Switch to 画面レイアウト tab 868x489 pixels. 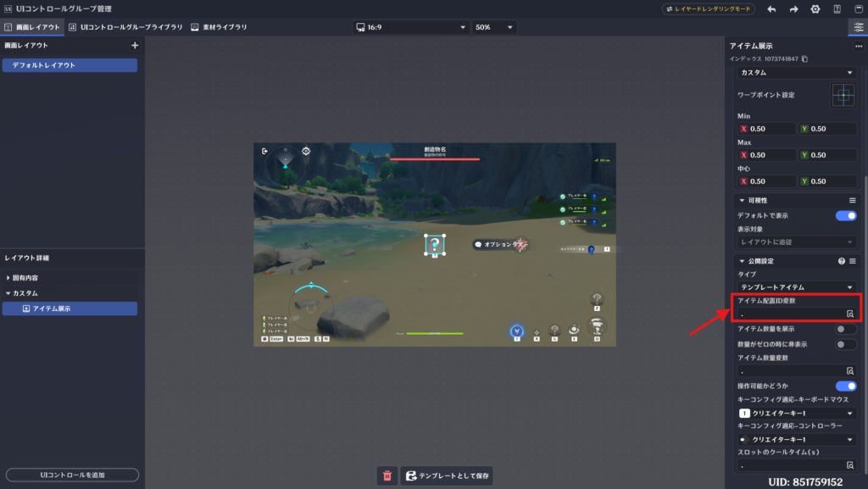coord(32,27)
